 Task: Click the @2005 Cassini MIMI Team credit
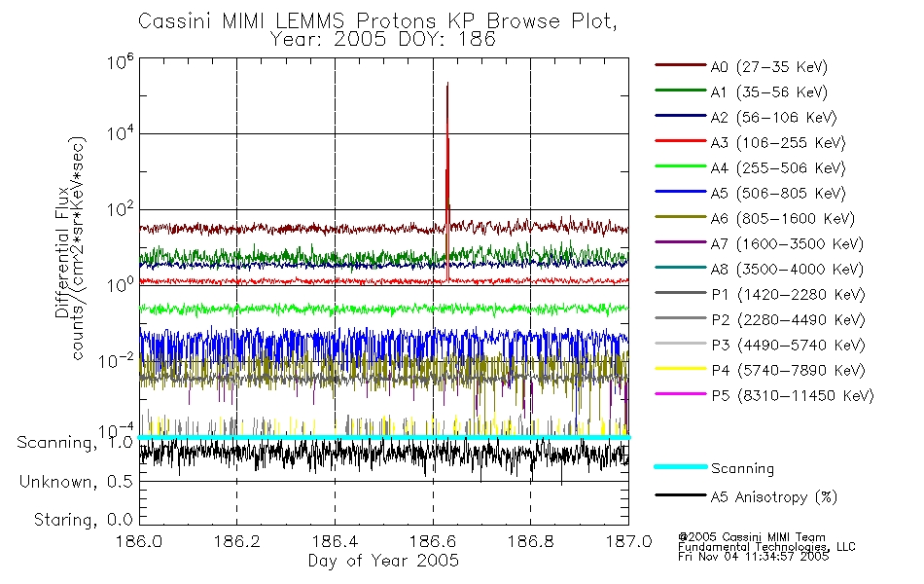(x=751, y=537)
